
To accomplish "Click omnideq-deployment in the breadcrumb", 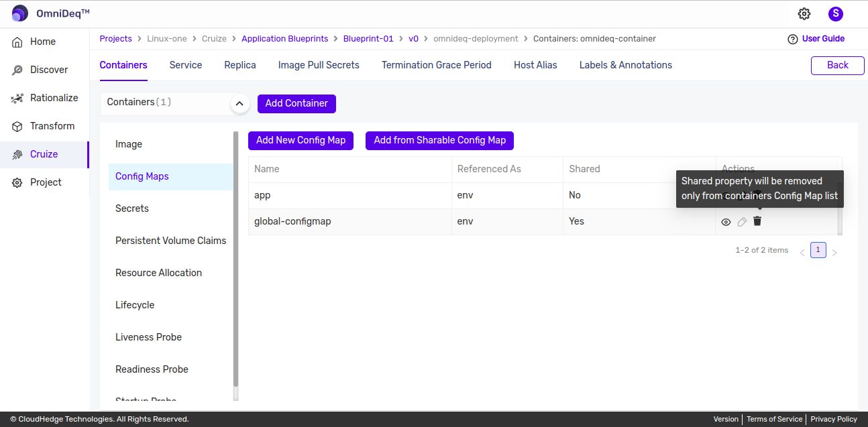I will [476, 39].
